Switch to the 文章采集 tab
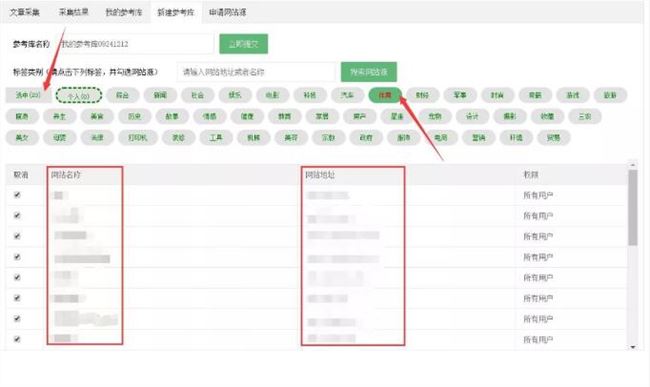 pos(24,12)
